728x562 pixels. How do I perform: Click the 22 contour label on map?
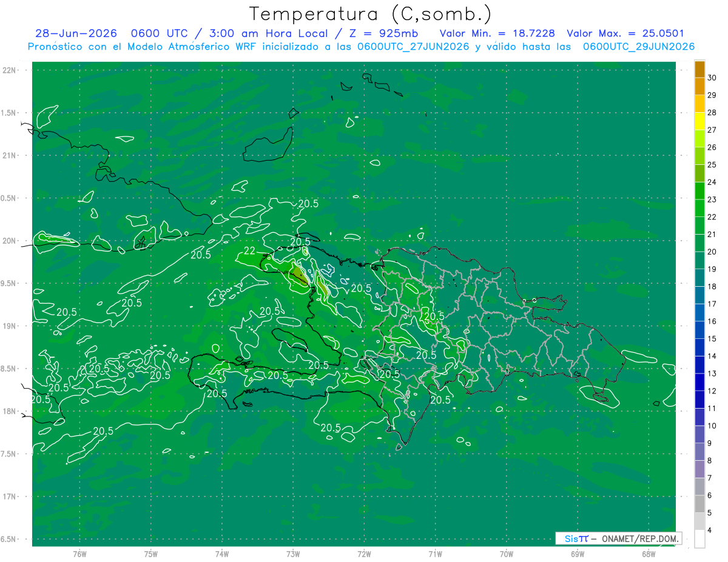249,251
